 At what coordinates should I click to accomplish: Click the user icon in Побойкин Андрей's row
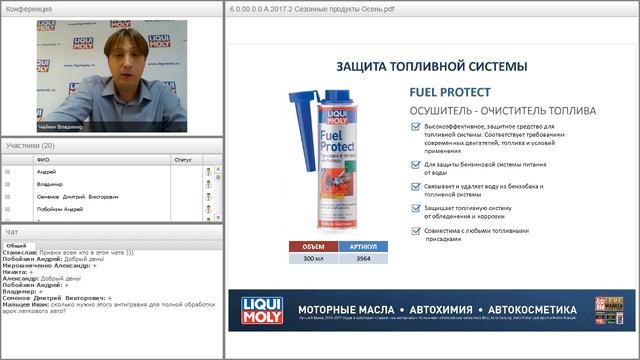[x=209, y=209]
